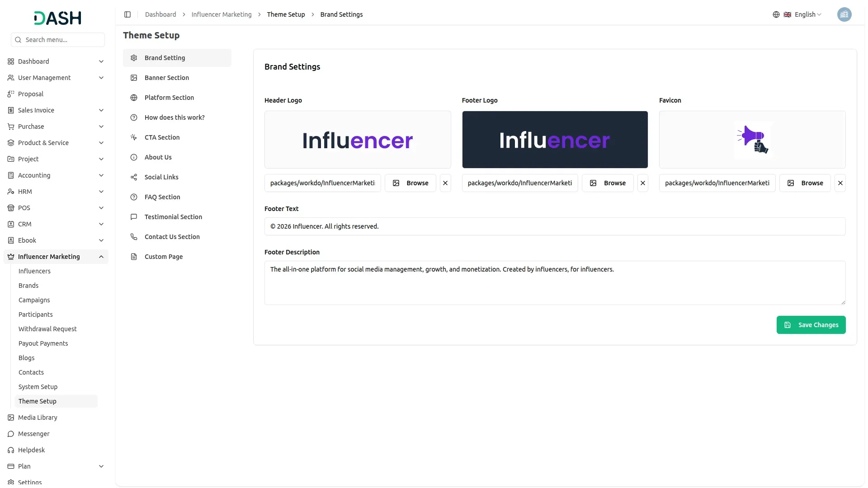868x488 pixels.
Task: Select the FAQ Section question icon
Action: 133,197
